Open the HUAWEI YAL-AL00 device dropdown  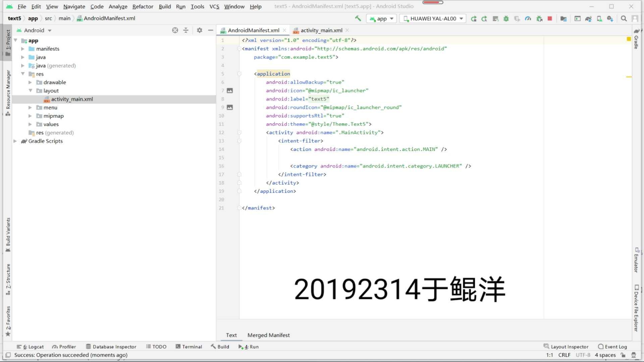pyautogui.click(x=433, y=19)
